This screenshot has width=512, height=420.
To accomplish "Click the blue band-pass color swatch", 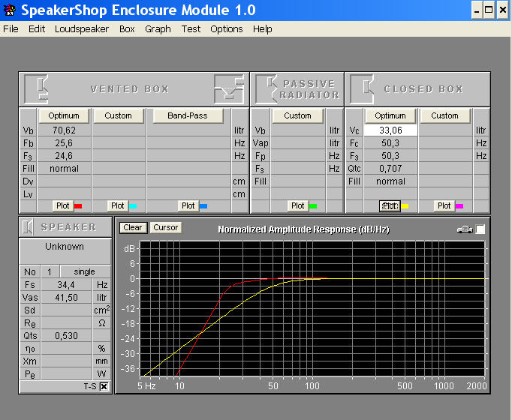I will pyautogui.click(x=203, y=206).
